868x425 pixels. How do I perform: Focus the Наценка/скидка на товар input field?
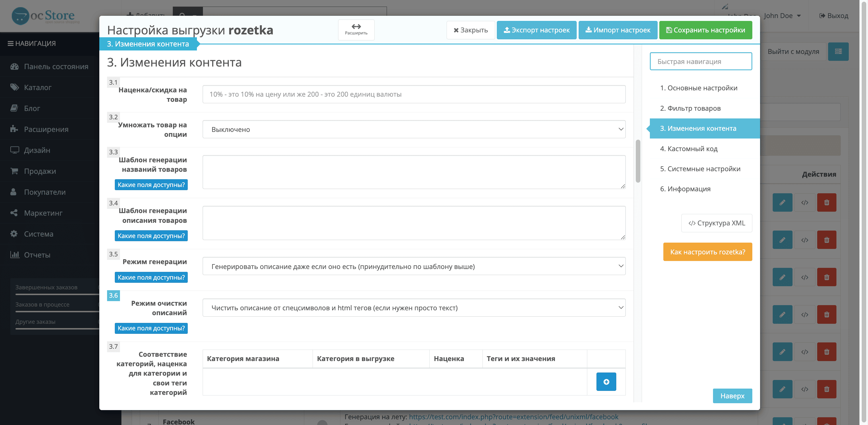414,94
